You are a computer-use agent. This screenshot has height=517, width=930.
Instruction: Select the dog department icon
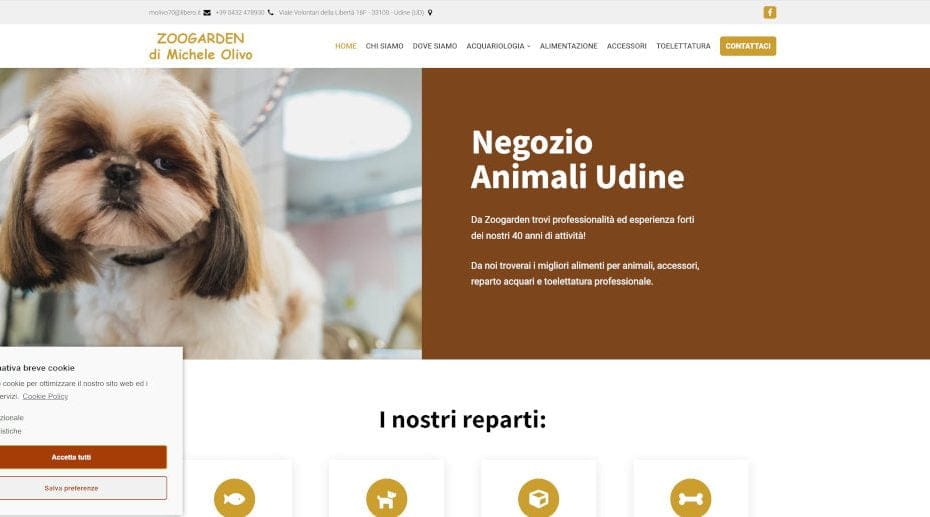(x=387, y=499)
